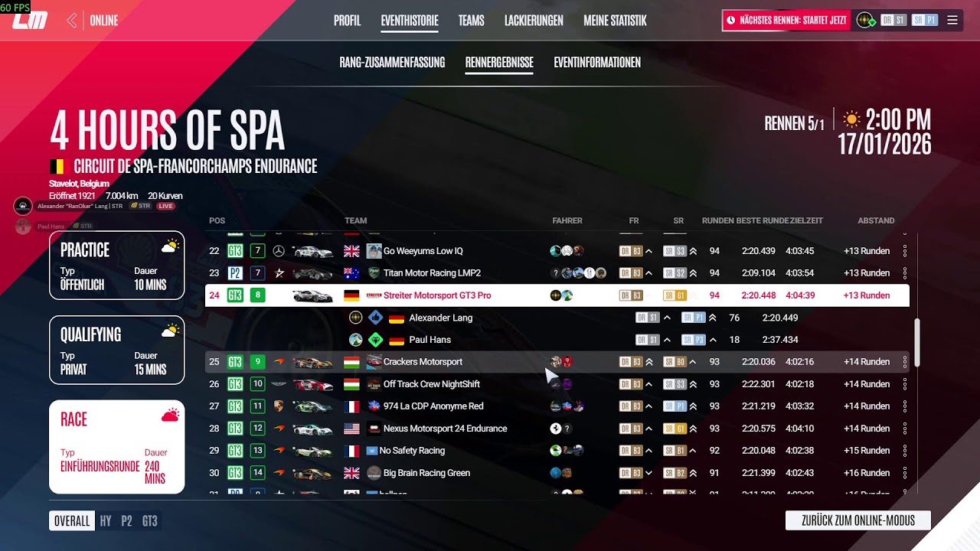Click the DR rating badge of Crackers Motorsport
Screen dimensions: 980x551
coord(631,362)
